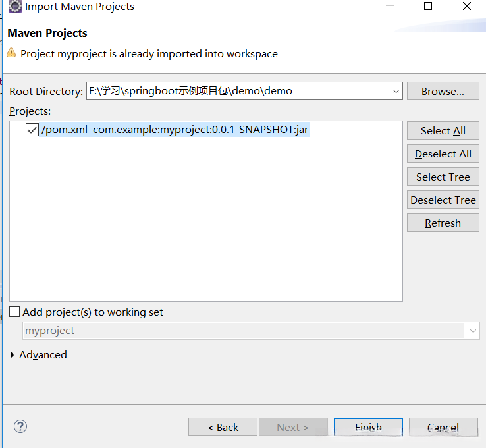Select the pom.xml myproject tree entry
Screen dimensions: 486x448
coord(175,130)
